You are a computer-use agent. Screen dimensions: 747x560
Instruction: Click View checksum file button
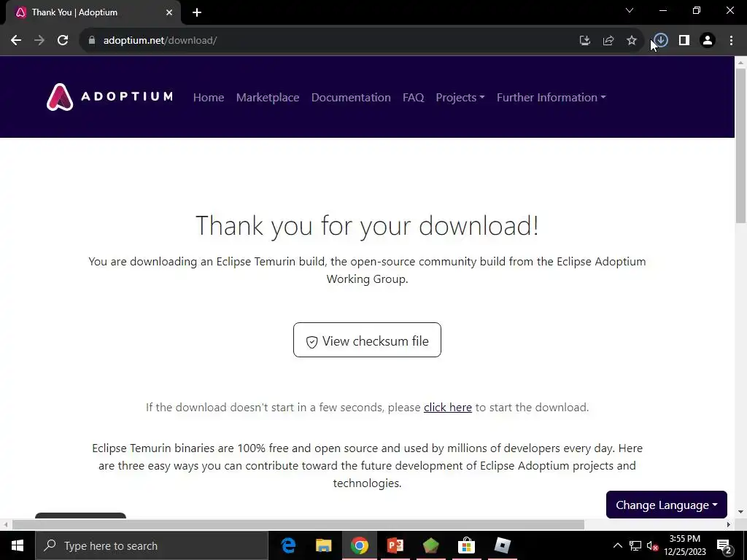click(368, 340)
